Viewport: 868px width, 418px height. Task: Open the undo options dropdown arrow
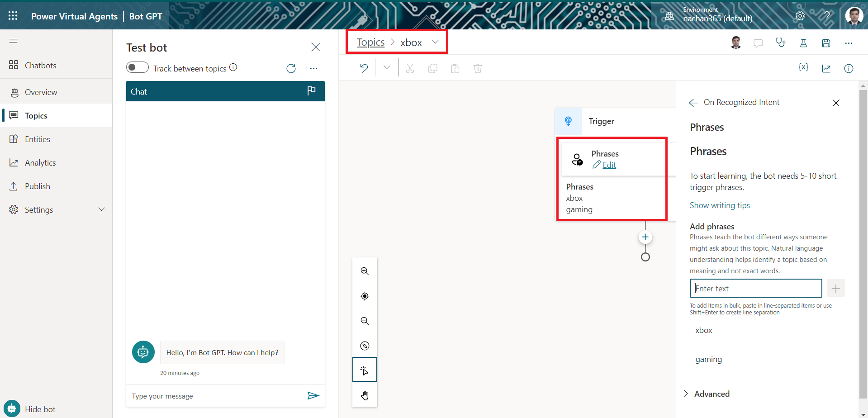point(387,68)
